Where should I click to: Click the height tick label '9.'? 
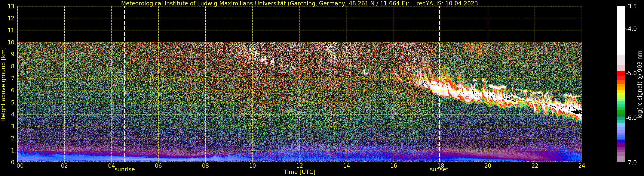click(x=13, y=54)
